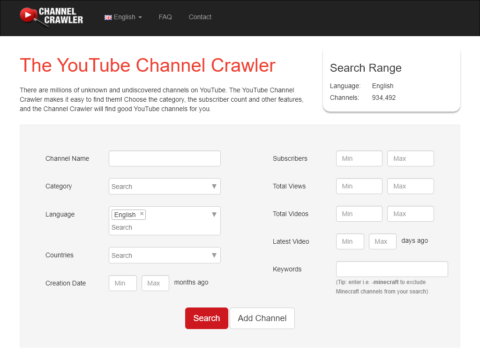Remove the English language tag
Image resolution: width=480 pixels, height=360 pixels.
tap(142, 214)
